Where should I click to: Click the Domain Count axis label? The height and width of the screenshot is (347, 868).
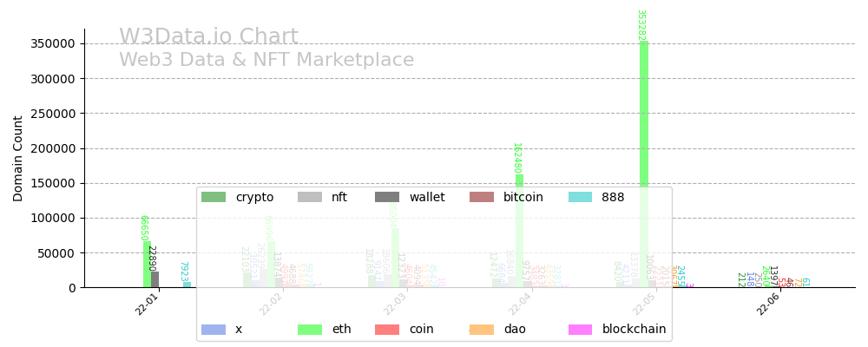[x=18, y=158]
